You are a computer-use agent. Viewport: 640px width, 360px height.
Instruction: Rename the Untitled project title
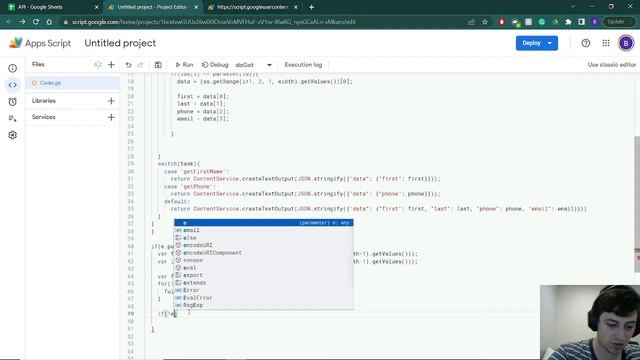click(120, 43)
